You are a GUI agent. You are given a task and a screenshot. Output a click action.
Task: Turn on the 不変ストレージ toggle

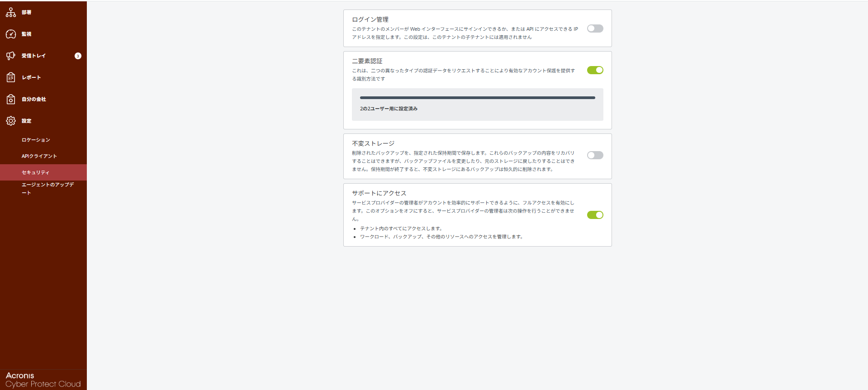[595, 155]
